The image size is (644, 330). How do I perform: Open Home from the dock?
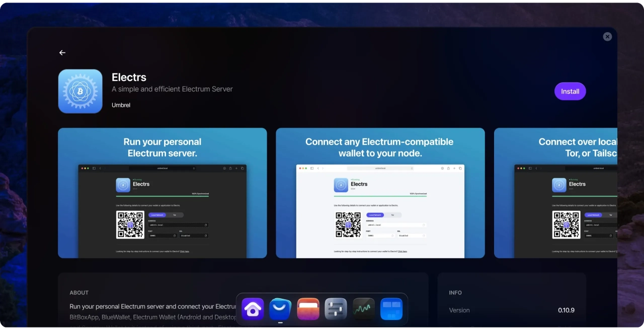(x=253, y=309)
